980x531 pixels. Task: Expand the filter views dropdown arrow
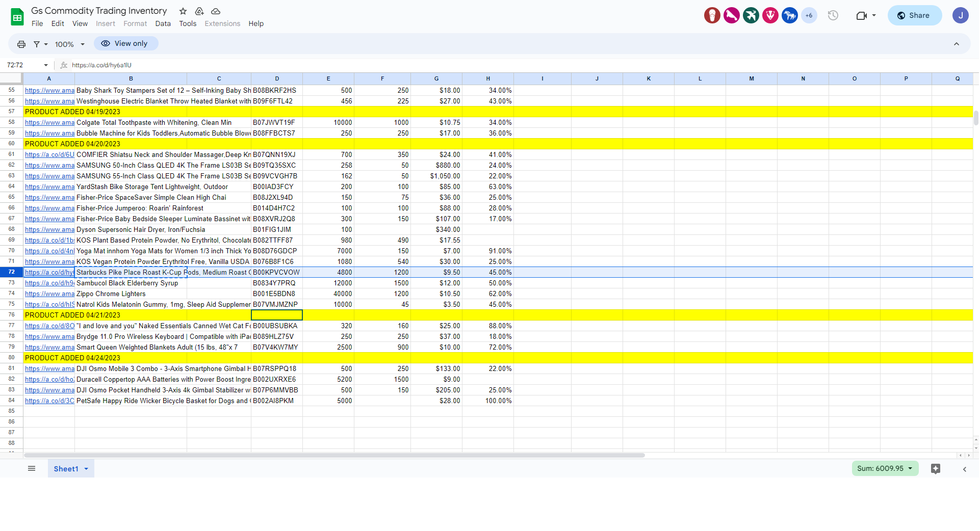tap(46, 44)
